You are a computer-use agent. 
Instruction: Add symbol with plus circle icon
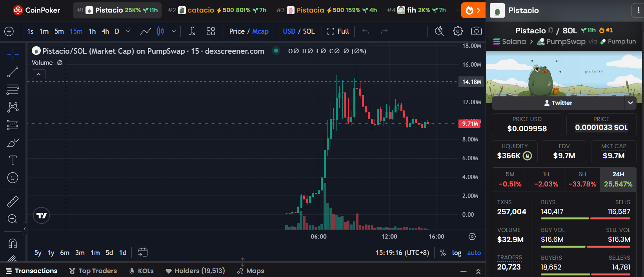(9, 31)
